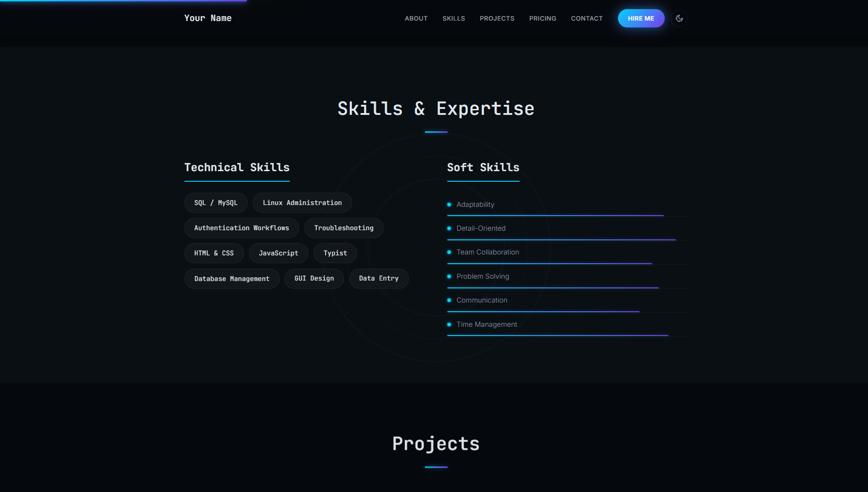Select the PRICING nav link
This screenshot has width=868, height=492.
542,18
